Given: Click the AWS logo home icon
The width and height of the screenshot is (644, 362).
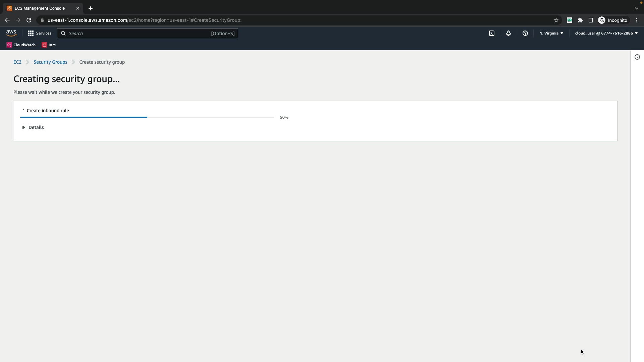Looking at the screenshot, I should 11,33.
